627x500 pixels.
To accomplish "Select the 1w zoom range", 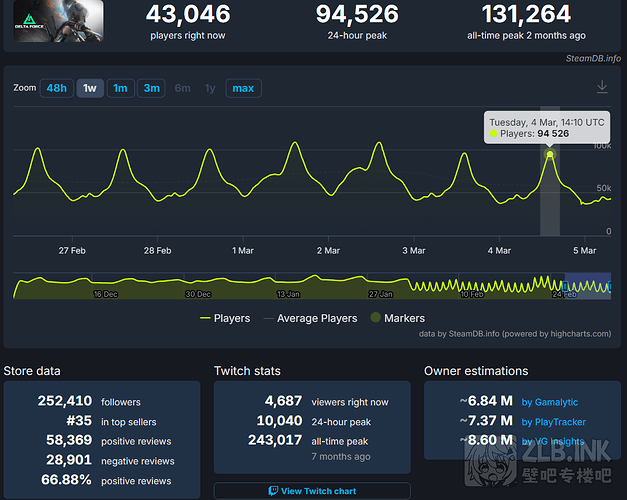I will tap(89, 88).
